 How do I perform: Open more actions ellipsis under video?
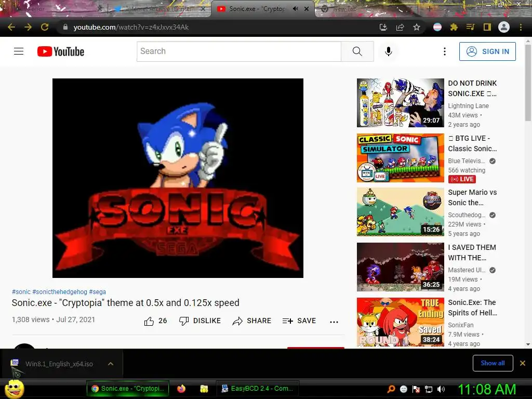pos(334,322)
